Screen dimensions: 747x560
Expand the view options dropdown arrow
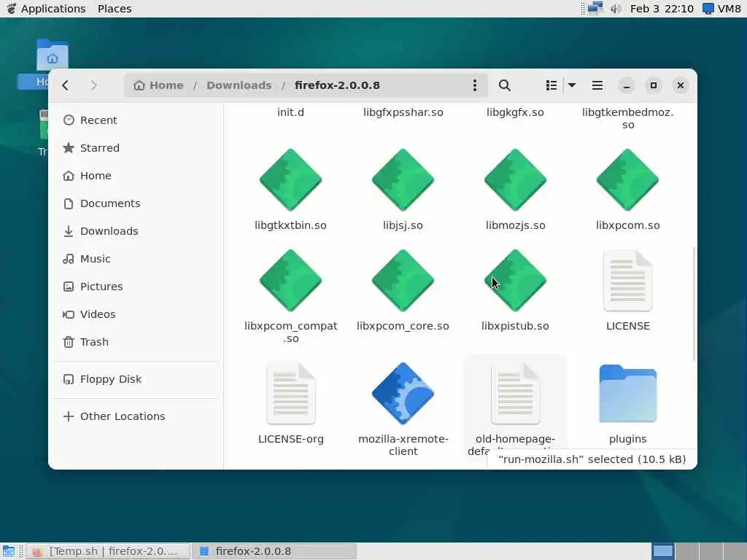click(572, 86)
